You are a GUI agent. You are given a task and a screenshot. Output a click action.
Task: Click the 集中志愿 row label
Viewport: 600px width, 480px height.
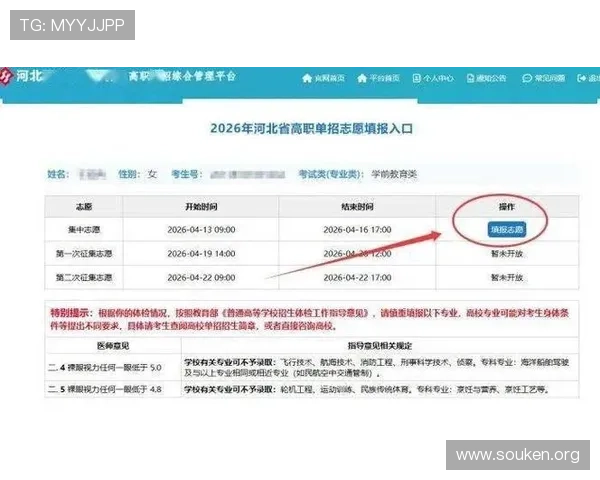coord(84,230)
